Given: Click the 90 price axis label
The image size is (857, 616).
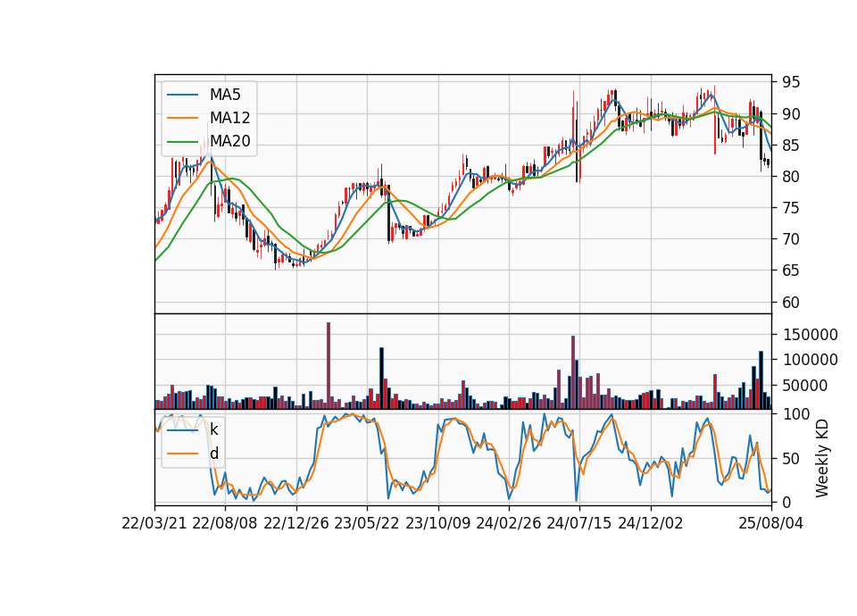Looking at the screenshot, I should pyautogui.click(x=791, y=114).
